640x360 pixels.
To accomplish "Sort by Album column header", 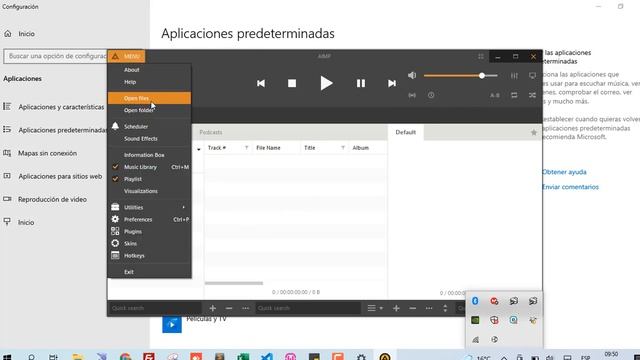I will (x=360, y=148).
